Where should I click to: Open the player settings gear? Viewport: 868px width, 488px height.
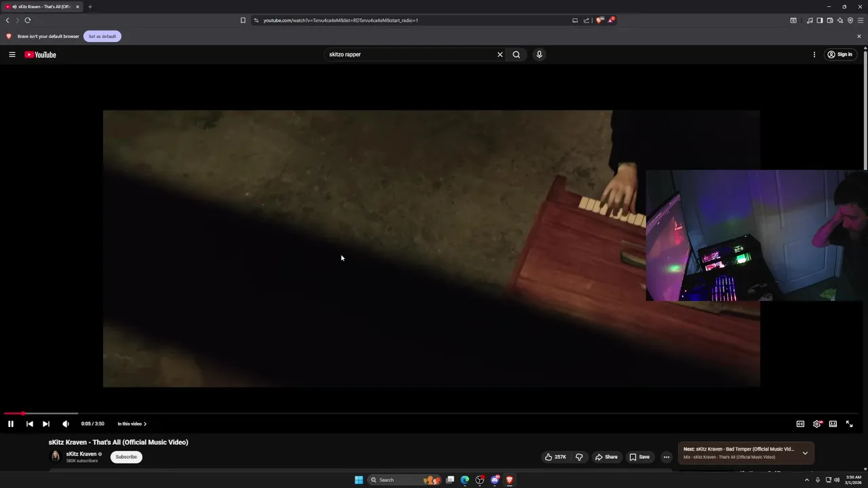[x=816, y=424]
